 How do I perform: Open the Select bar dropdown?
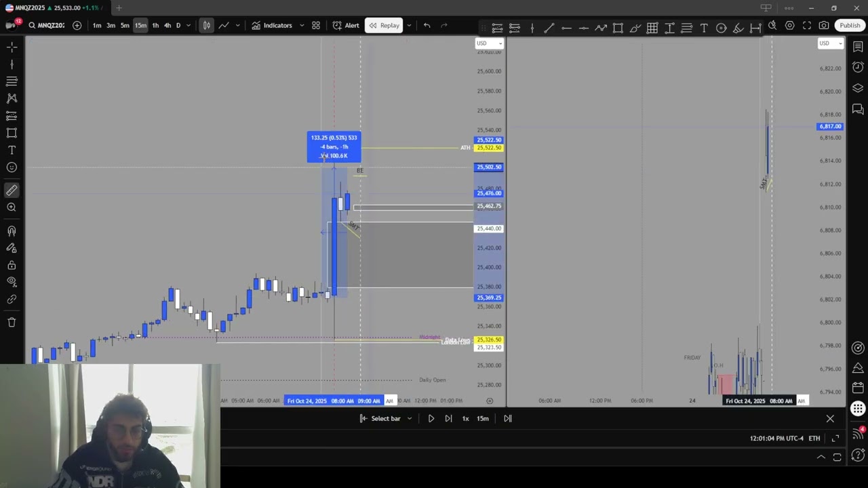pyautogui.click(x=385, y=418)
